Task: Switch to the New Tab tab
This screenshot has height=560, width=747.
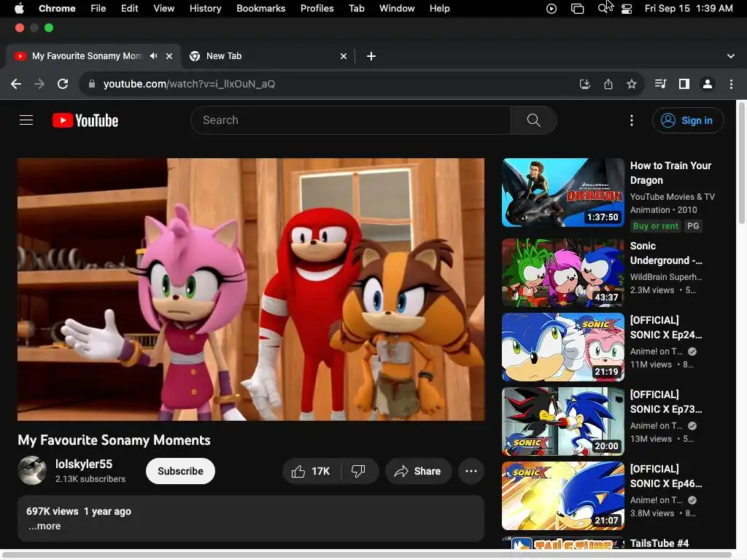Action: tap(268, 56)
